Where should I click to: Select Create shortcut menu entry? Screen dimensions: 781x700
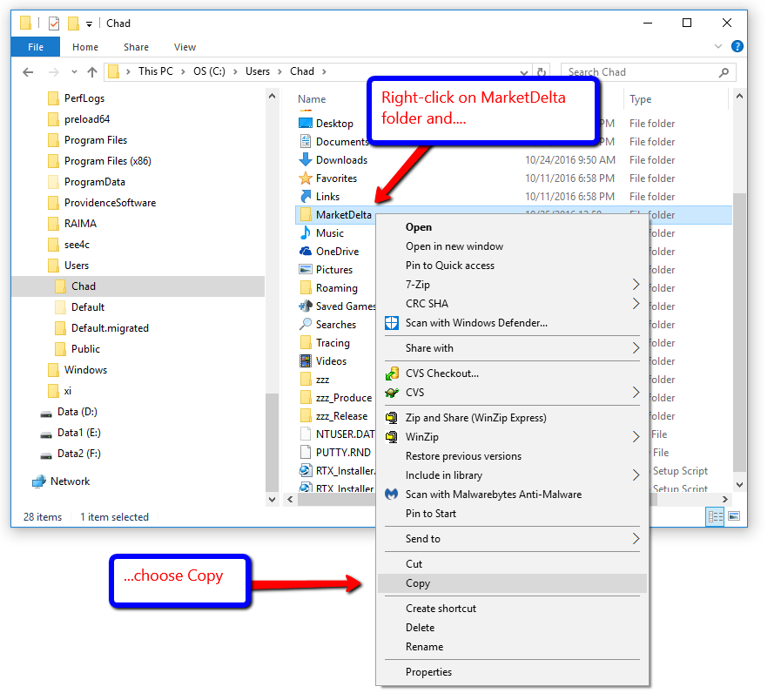pos(512,609)
